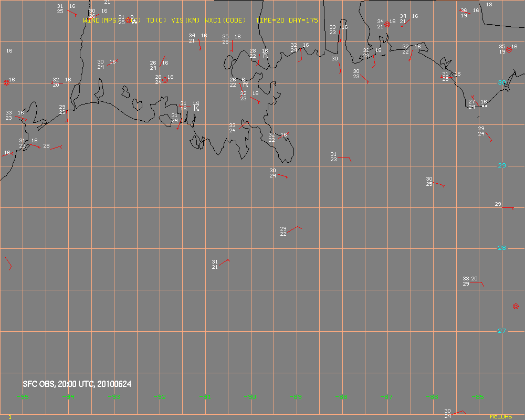Image resolution: width=525 pixels, height=420 pixels.
Task: Select the -92 longitude label
Action: point(160,397)
